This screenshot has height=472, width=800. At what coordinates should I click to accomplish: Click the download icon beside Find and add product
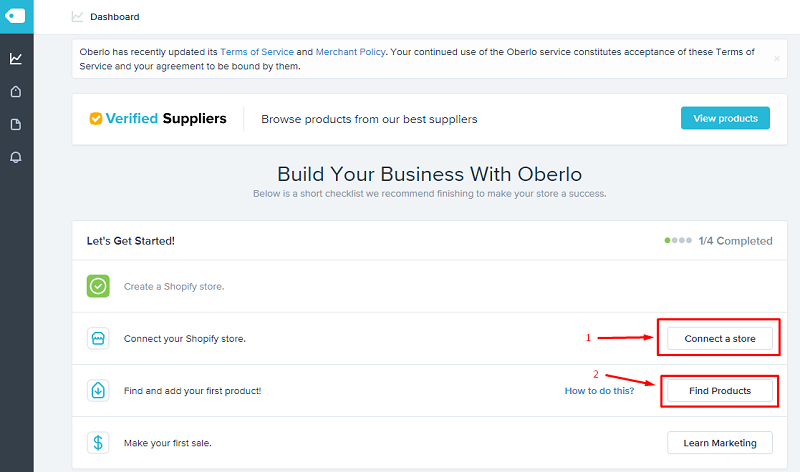[x=98, y=390]
